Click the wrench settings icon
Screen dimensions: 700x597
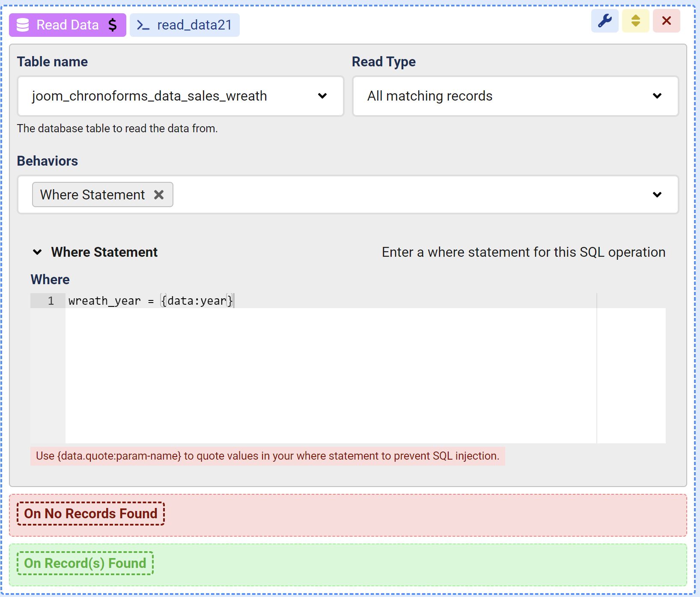pyautogui.click(x=605, y=21)
